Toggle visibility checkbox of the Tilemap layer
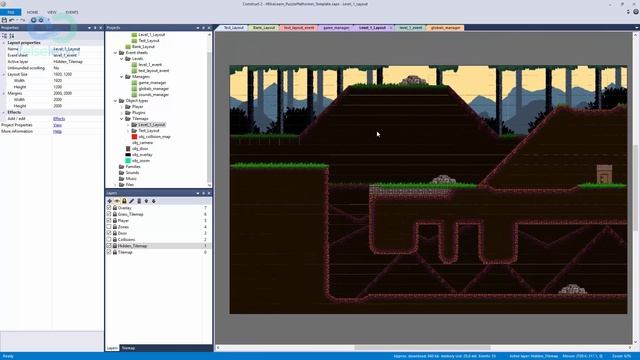 (109, 252)
